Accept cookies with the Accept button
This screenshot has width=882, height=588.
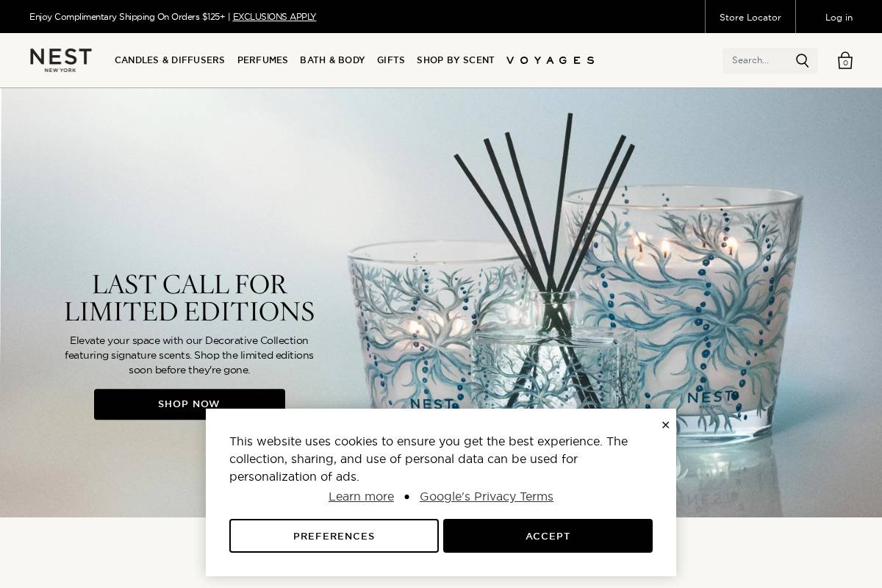coord(548,536)
